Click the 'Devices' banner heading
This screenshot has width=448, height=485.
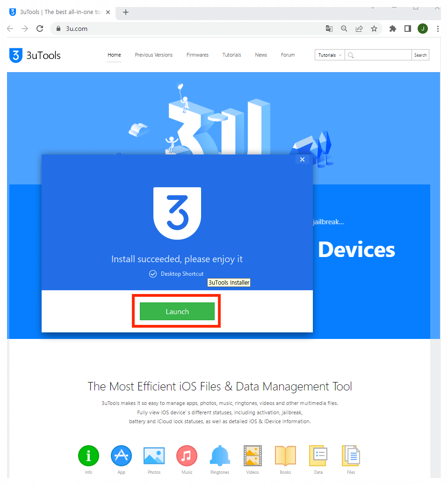(x=356, y=250)
